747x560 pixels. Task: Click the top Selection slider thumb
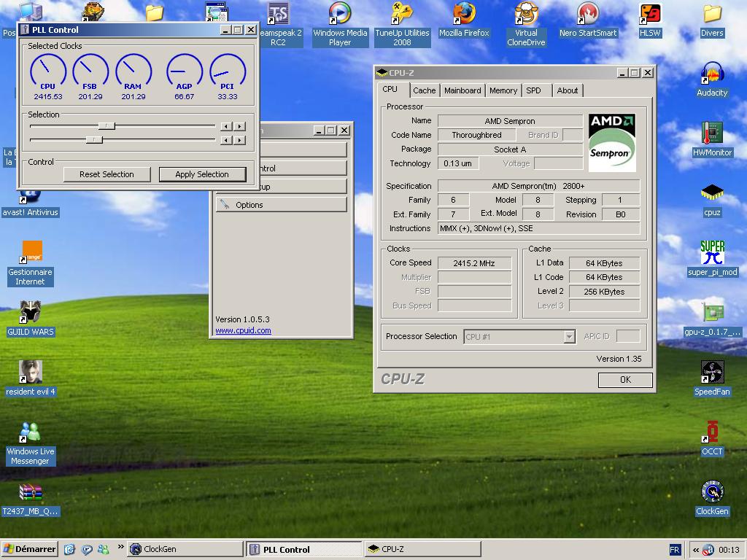pyautogui.click(x=107, y=126)
